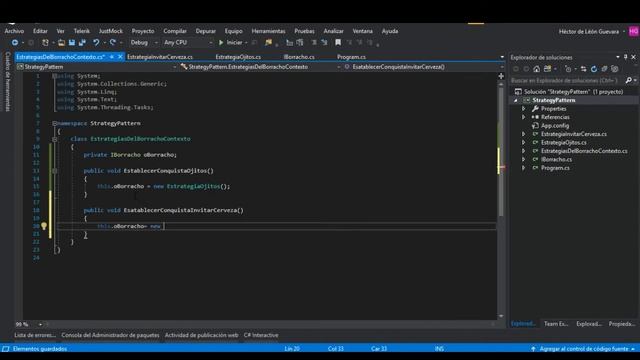Click the uncomment selected lines icon
The width and height of the screenshot is (640, 360).
click(x=300, y=42)
